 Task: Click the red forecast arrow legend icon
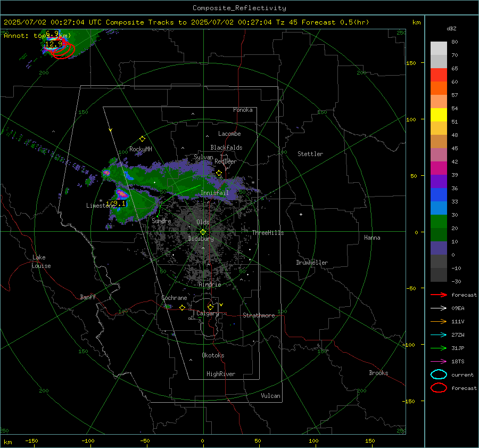tap(439, 295)
